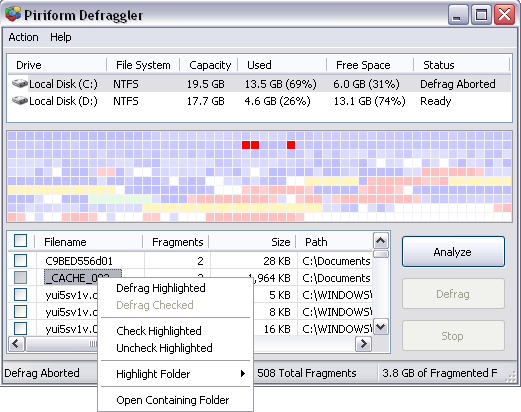Screen dimensions: 521x412
Task: Click file list scroll up arrow
Action: click(381, 241)
